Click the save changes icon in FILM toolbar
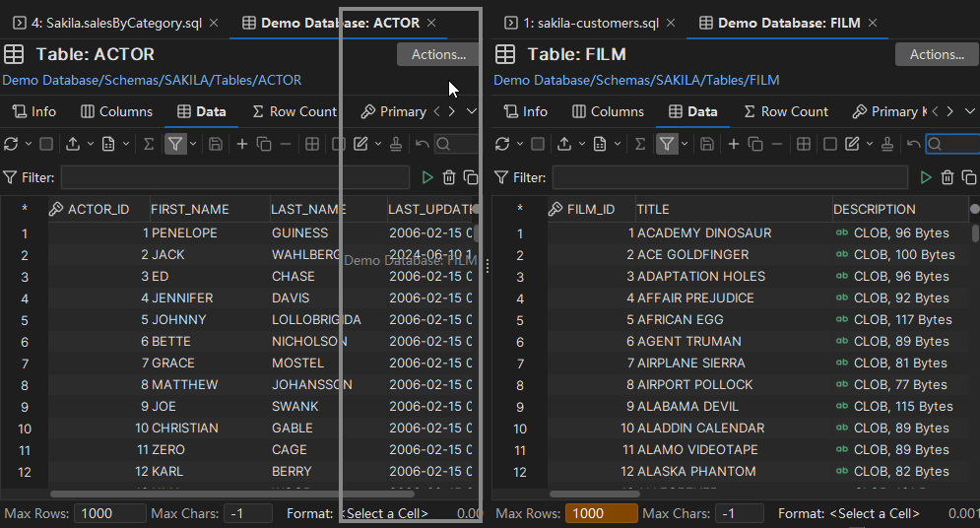Image resolution: width=980 pixels, height=528 pixels. click(x=706, y=144)
